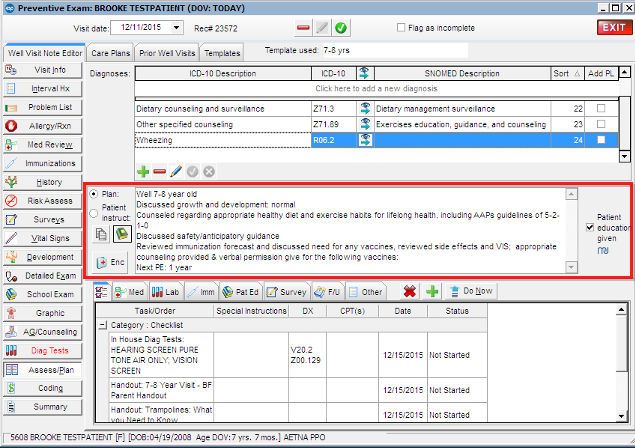Open the Coding section
This screenshot has height=448, width=635.
point(43,388)
